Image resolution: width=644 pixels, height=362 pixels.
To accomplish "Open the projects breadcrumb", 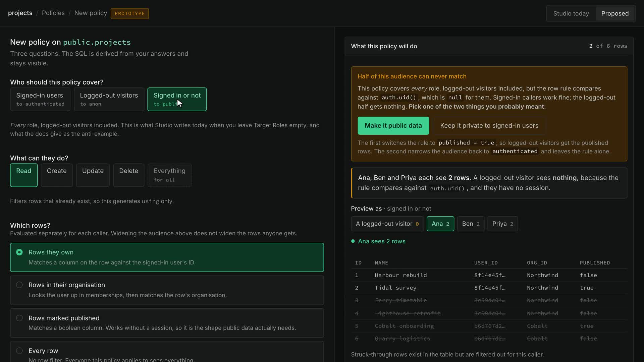I will [x=20, y=13].
